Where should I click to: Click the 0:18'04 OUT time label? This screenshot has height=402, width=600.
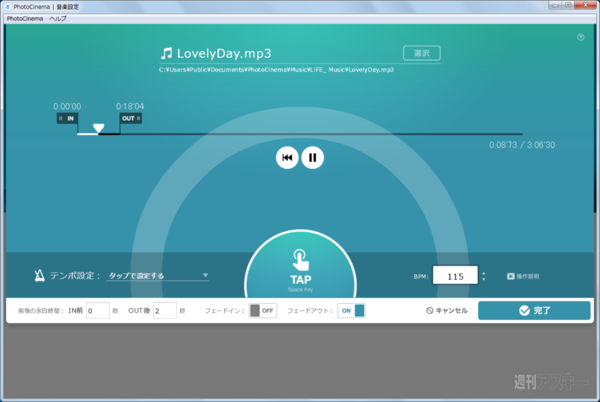coord(130,106)
